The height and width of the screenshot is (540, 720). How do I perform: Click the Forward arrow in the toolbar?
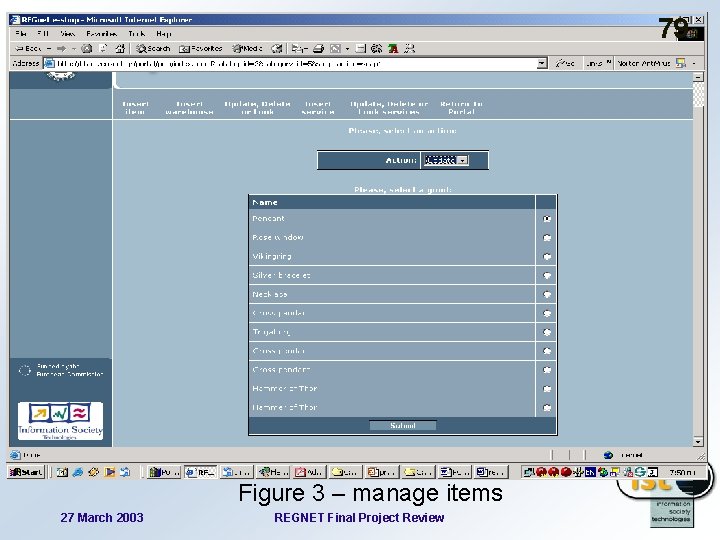click(62, 48)
